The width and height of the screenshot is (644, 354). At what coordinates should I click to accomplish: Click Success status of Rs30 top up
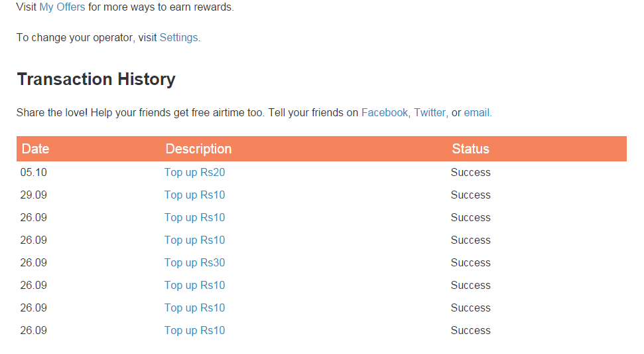[x=470, y=262]
